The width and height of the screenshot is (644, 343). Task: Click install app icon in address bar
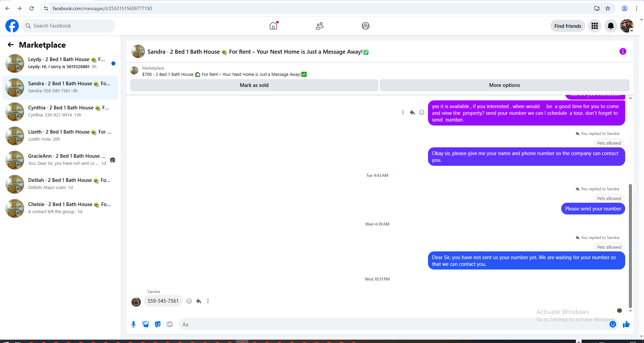pyautogui.click(x=597, y=8)
